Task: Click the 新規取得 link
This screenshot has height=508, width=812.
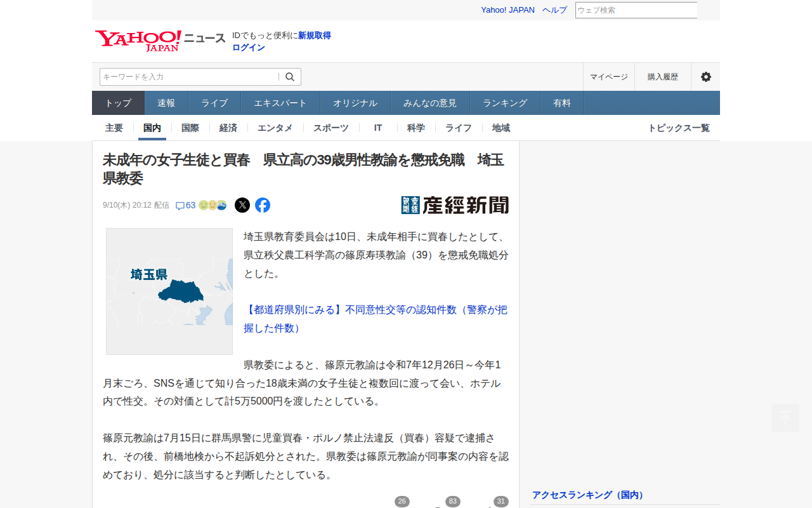Action: [315, 36]
